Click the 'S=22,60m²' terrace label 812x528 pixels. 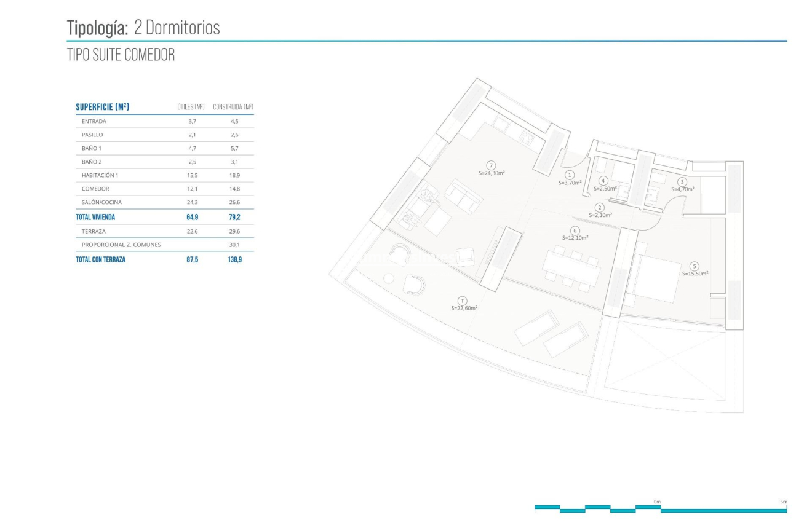pyautogui.click(x=464, y=309)
